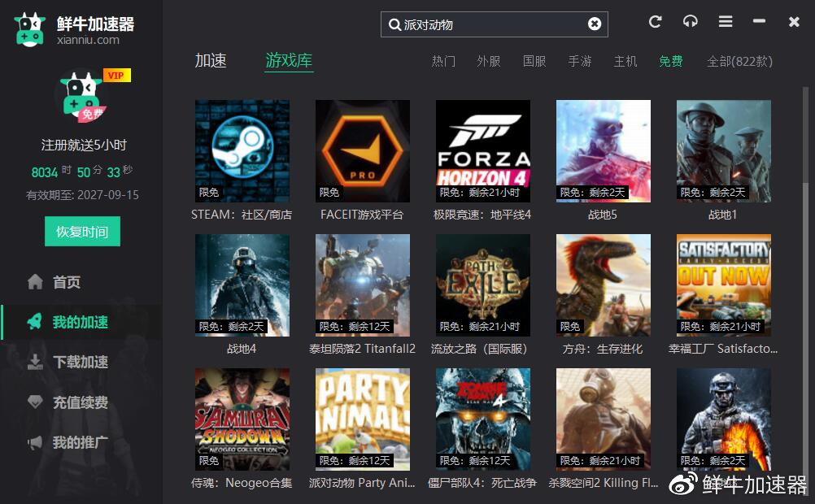This screenshot has width=815, height=504.
Task: Open the 首页 sidebar item
Action: [x=81, y=281]
